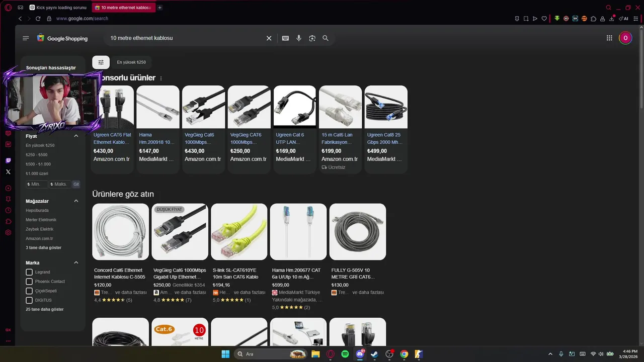Open the Opera extensions cube icon

pyautogui.click(x=593, y=19)
